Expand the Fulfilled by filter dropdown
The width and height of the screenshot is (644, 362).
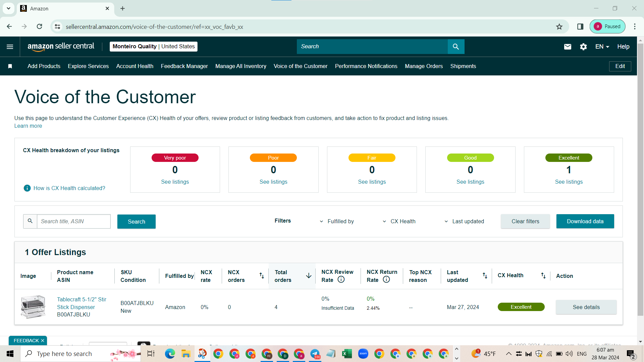click(x=337, y=221)
